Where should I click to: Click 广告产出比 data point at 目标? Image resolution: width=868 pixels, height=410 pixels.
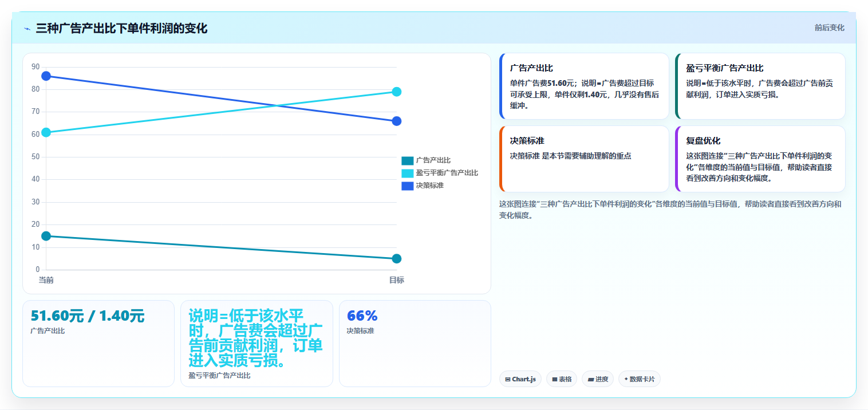(x=397, y=259)
